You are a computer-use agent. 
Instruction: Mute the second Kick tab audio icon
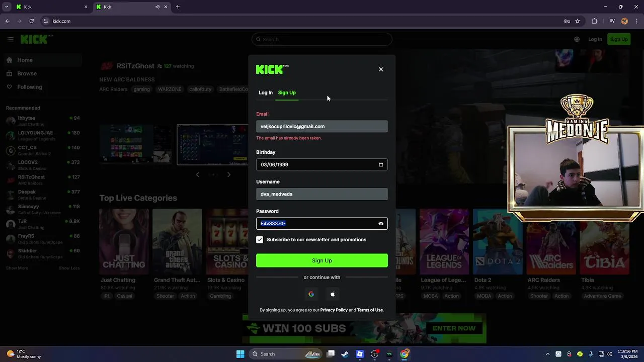click(x=157, y=7)
